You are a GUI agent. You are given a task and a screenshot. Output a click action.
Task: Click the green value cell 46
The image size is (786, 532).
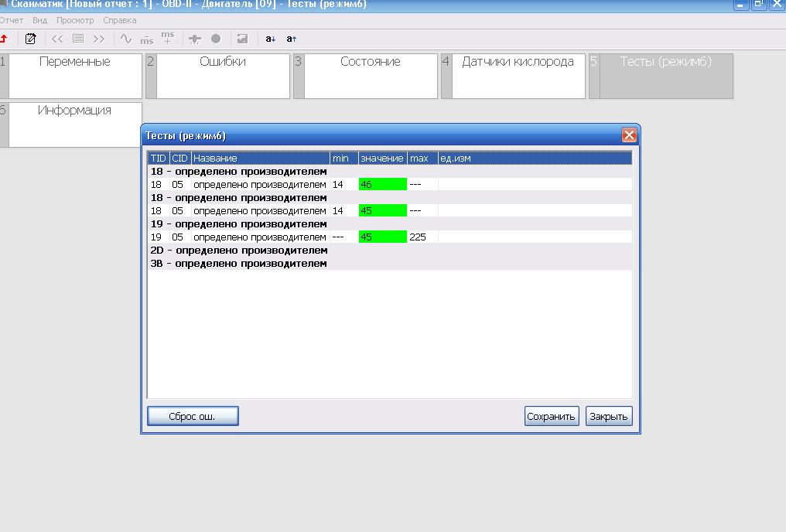point(383,184)
